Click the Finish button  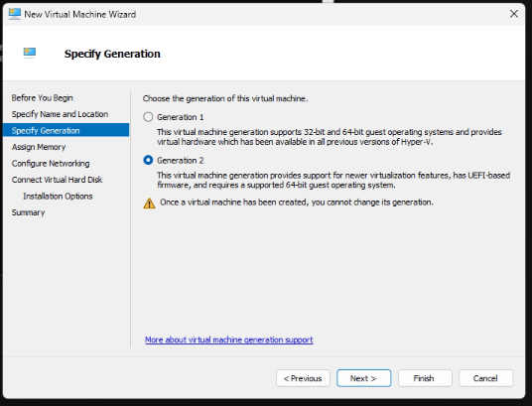425,378
